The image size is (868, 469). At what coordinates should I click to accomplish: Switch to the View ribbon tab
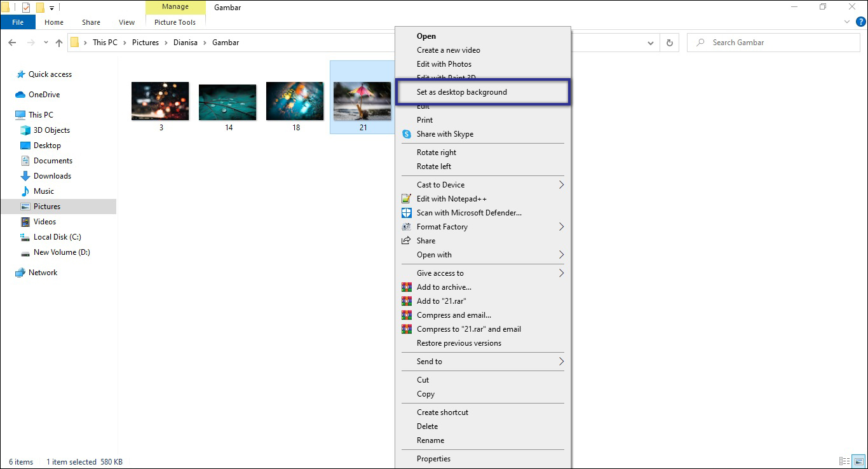pyautogui.click(x=126, y=22)
